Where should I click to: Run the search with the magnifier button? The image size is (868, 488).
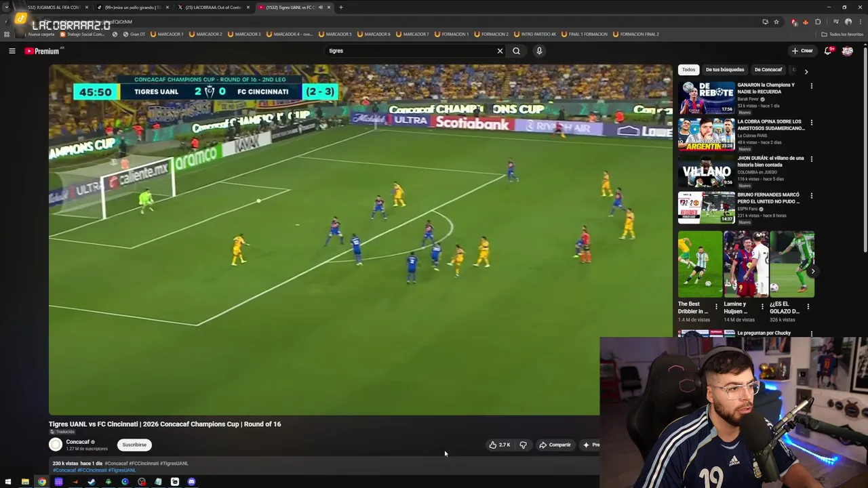tap(516, 51)
